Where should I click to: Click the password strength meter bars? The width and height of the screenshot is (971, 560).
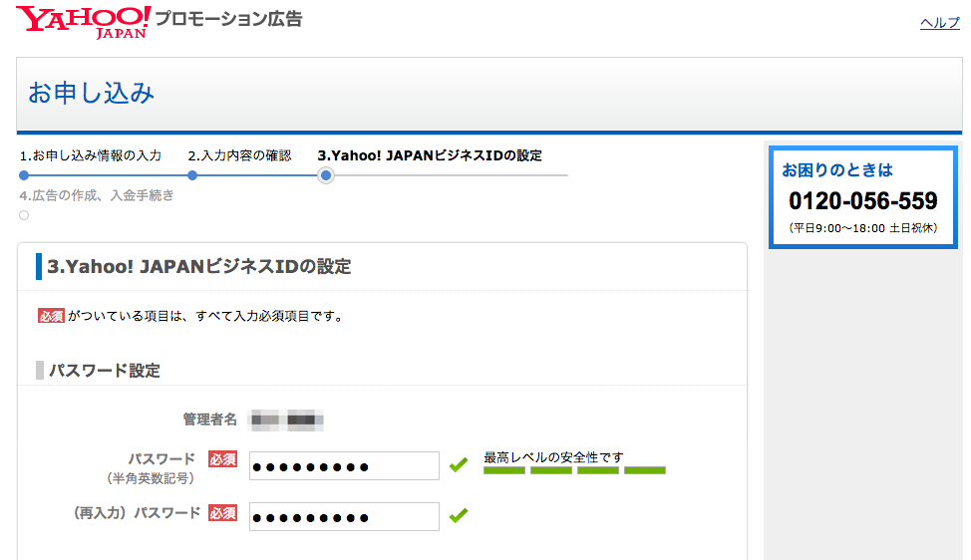(574, 471)
